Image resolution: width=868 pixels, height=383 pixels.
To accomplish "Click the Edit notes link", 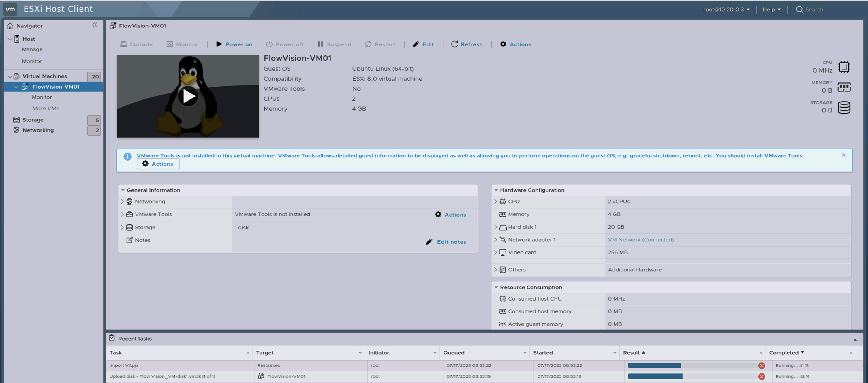I will click(x=451, y=242).
